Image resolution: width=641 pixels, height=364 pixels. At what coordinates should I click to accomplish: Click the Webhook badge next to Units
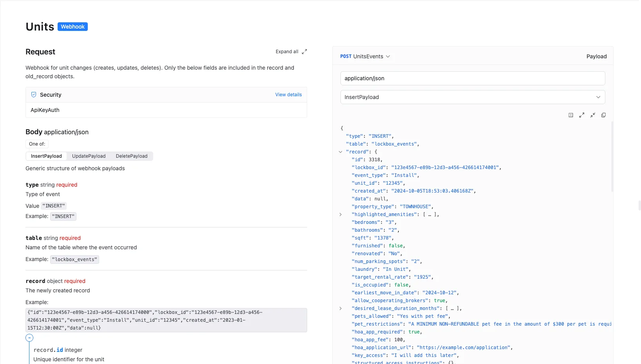[72, 27]
